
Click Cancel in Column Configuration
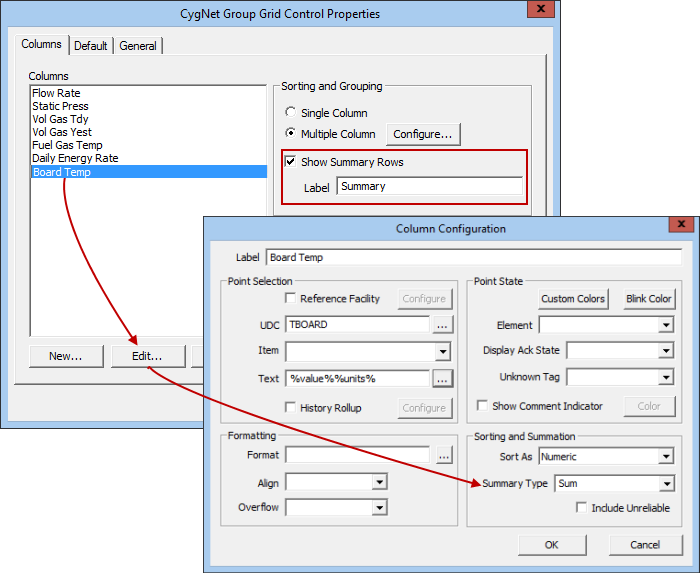click(645, 545)
